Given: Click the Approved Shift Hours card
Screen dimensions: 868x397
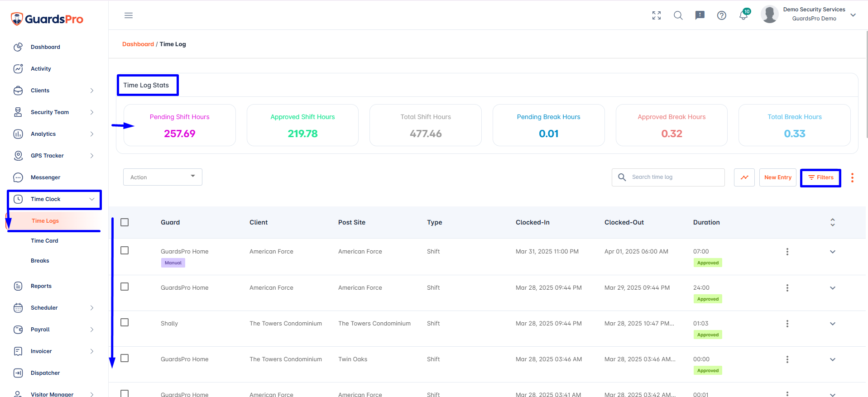Looking at the screenshot, I should [x=302, y=125].
